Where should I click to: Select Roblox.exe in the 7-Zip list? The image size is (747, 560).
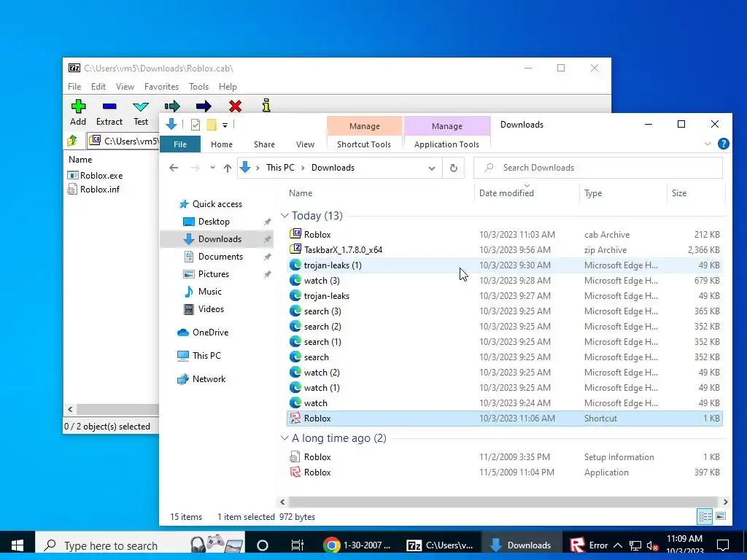coord(96,175)
